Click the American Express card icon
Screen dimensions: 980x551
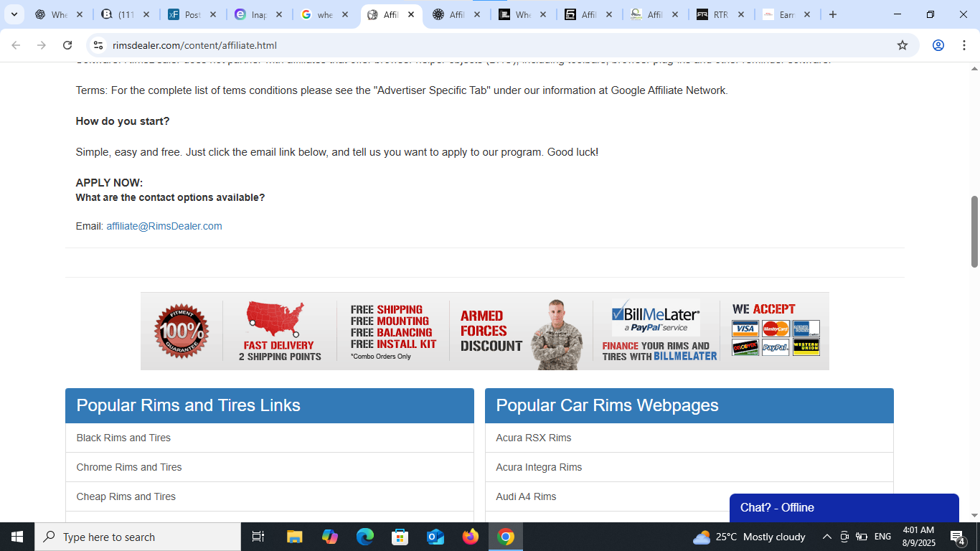click(806, 329)
